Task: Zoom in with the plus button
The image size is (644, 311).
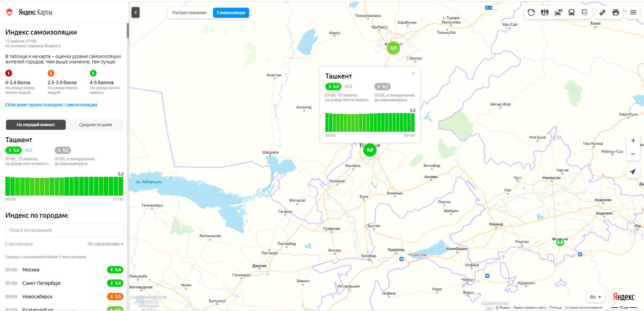Action: (x=633, y=140)
